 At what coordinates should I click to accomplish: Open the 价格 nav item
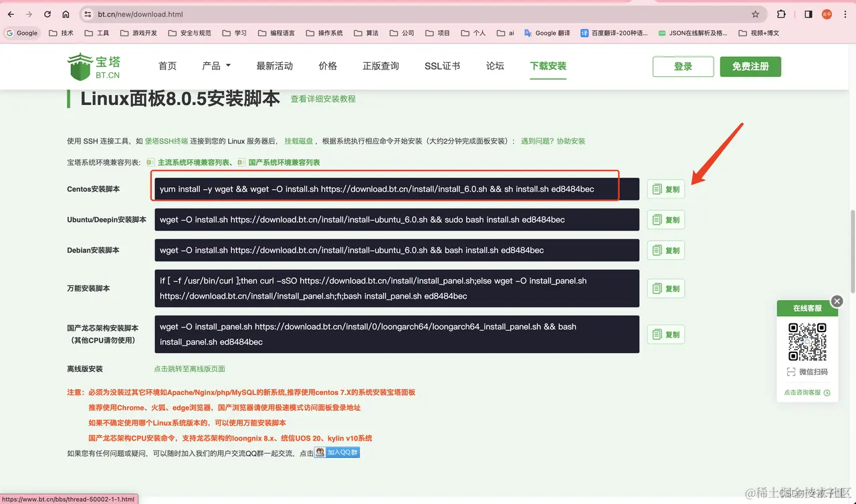click(x=328, y=66)
